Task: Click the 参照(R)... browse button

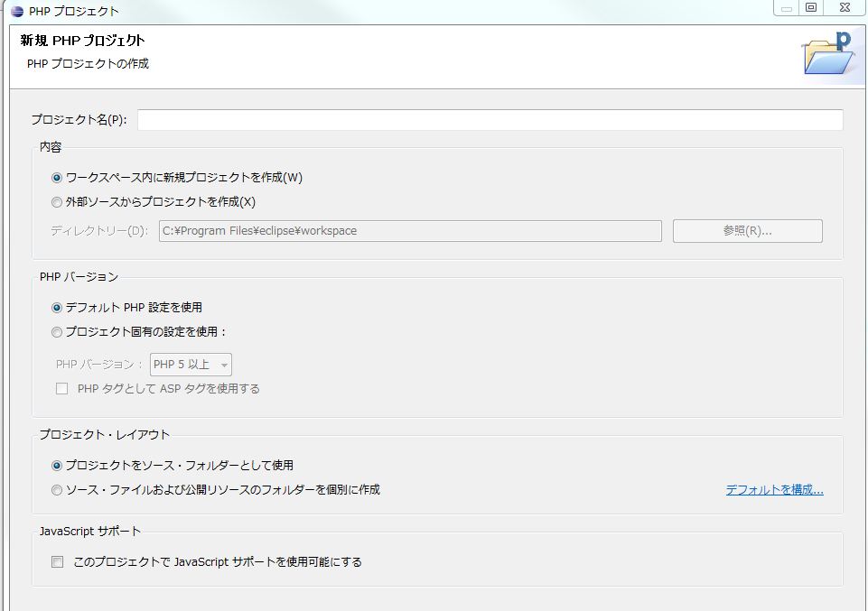Action: pos(747,231)
